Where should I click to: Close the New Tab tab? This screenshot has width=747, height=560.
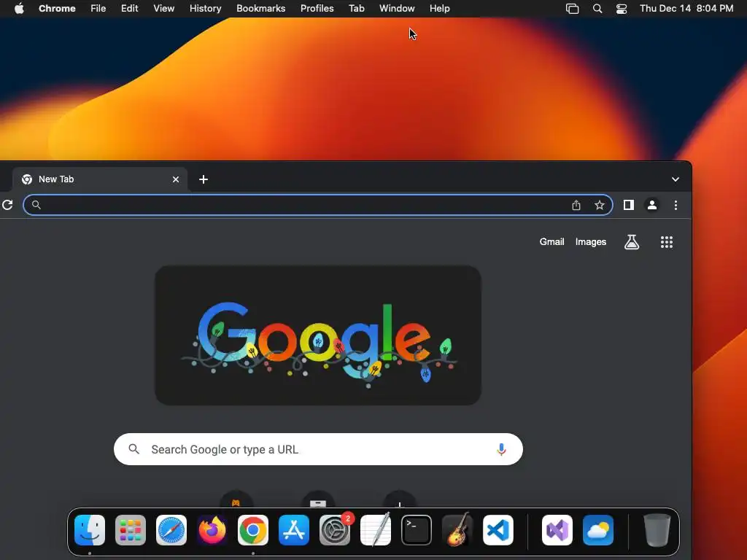(x=176, y=179)
